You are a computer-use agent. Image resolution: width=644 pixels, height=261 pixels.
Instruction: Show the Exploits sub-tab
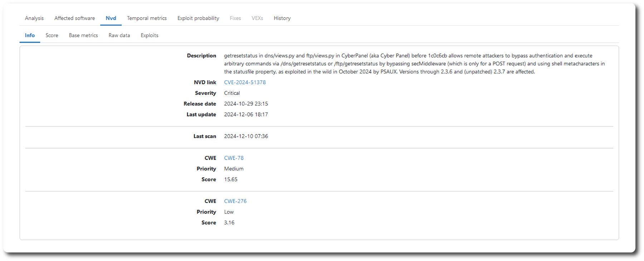click(149, 35)
